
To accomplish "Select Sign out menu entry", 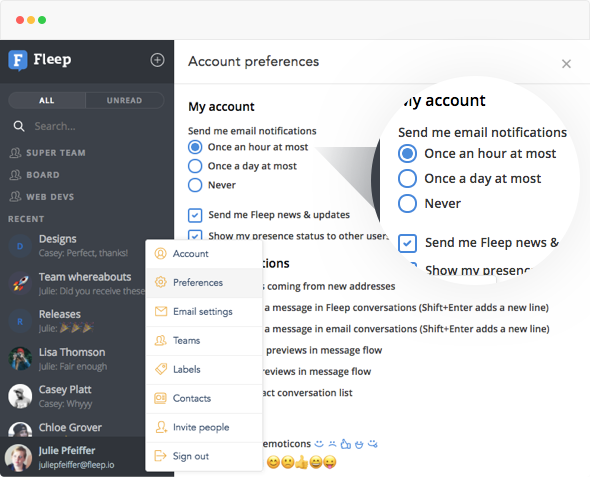I will point(204,456).
